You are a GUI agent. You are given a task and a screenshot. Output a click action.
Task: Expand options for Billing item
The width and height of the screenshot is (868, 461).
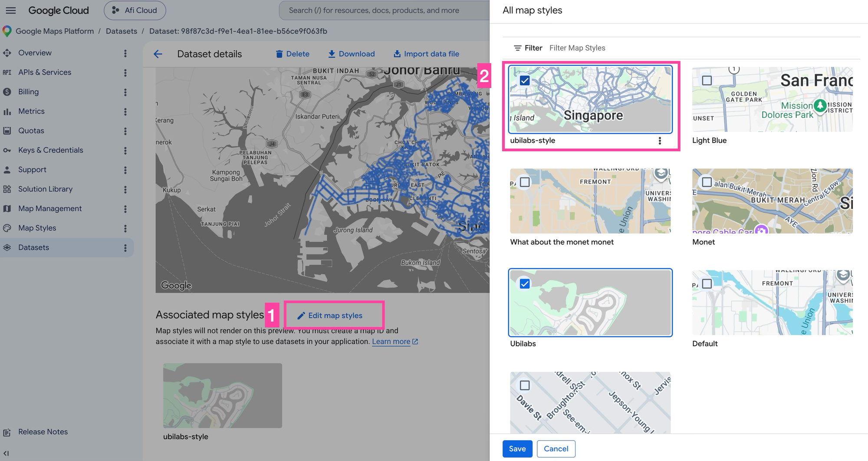point(125,92)
